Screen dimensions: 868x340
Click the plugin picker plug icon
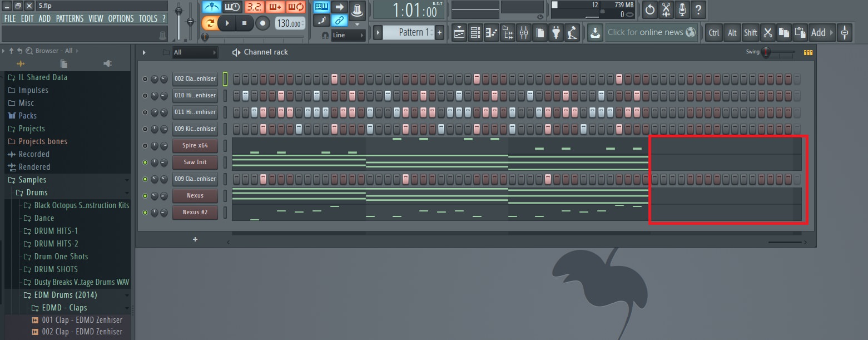(556, 33)
